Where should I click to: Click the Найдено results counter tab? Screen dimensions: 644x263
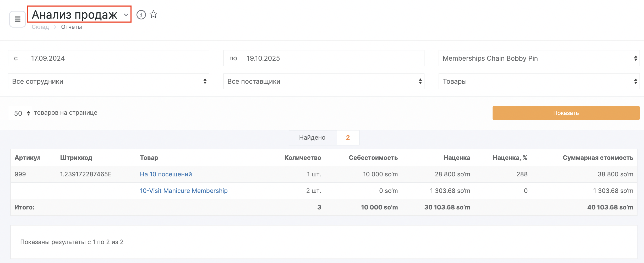[x=312, y=138]
